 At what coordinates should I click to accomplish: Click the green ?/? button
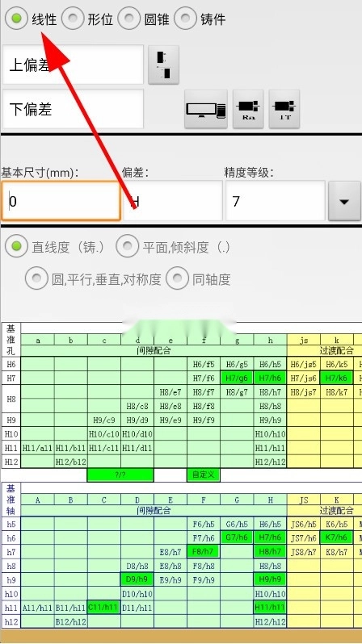(x=120, y=475)
